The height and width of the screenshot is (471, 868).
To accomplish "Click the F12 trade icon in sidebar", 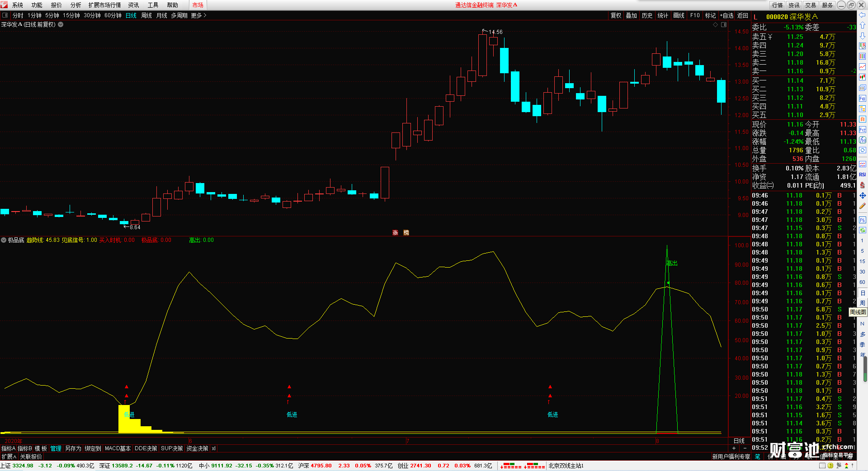I will click(x=862, y=130).
